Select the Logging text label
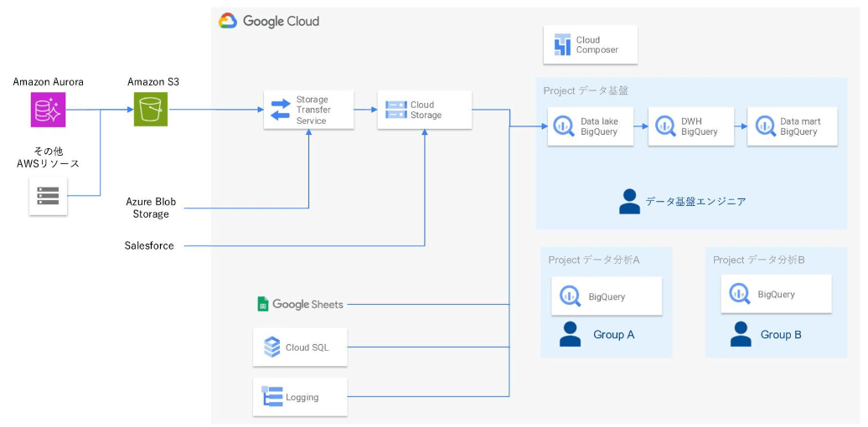868x427 pixels. [x=302, y=398]
